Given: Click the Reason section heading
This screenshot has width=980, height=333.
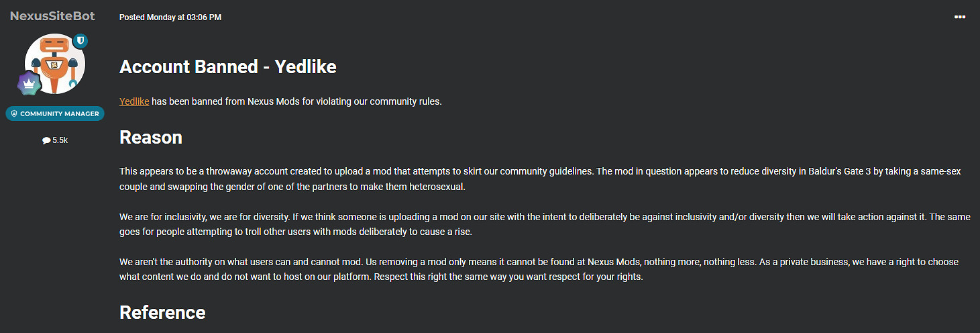Looking at the screenshot, I should [x=150, y=137].
